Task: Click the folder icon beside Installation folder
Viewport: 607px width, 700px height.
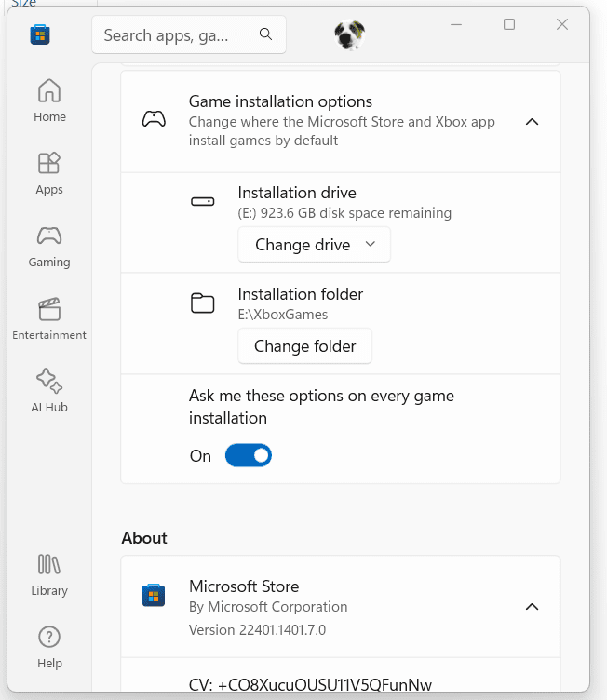Action: (x=203, y=303)
